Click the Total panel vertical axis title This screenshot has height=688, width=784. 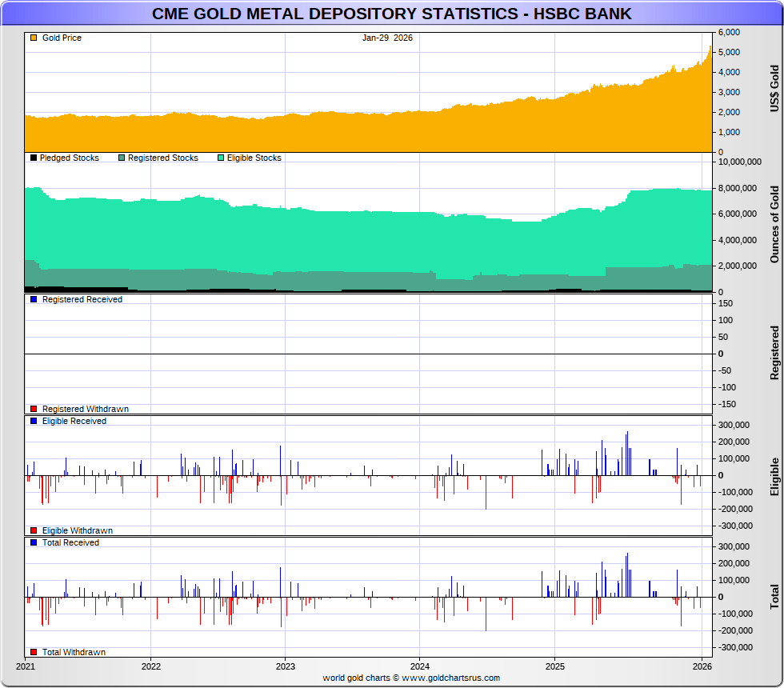pyautogui.click(x=774, y=597)
